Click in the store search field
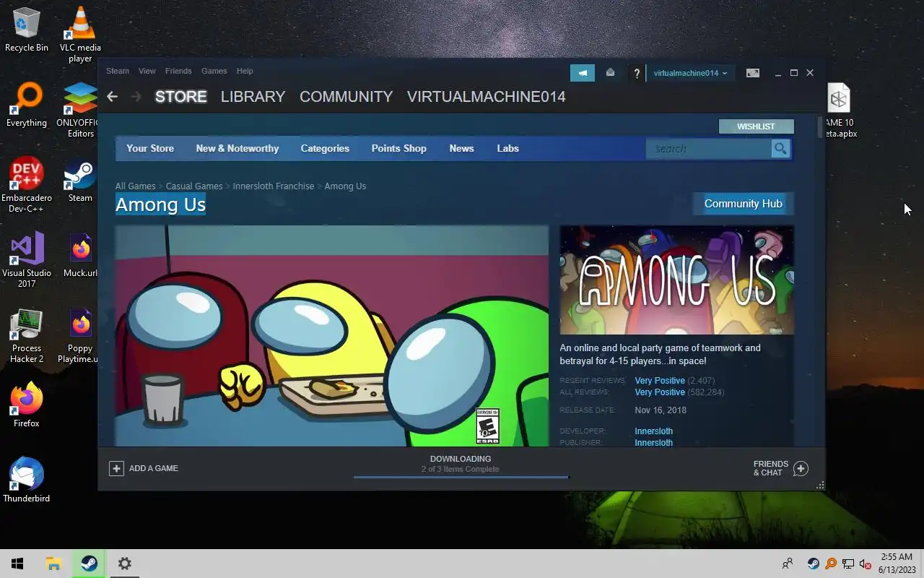Viewport: 924px width, 578px height. (x=710, y=148)
